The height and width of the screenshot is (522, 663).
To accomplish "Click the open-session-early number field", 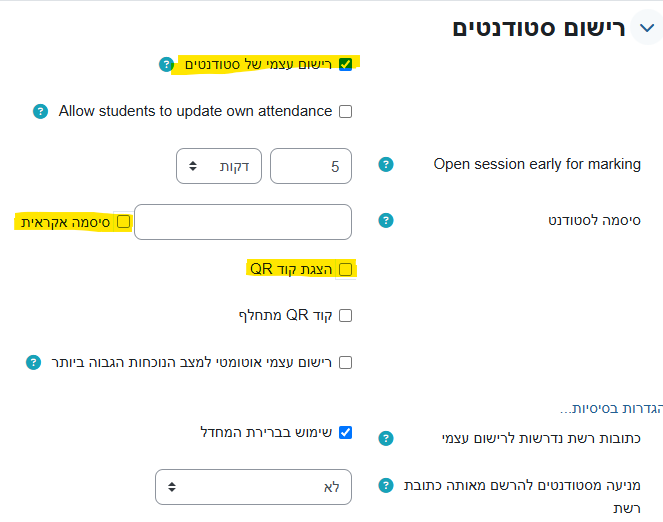I will (310, 166).
